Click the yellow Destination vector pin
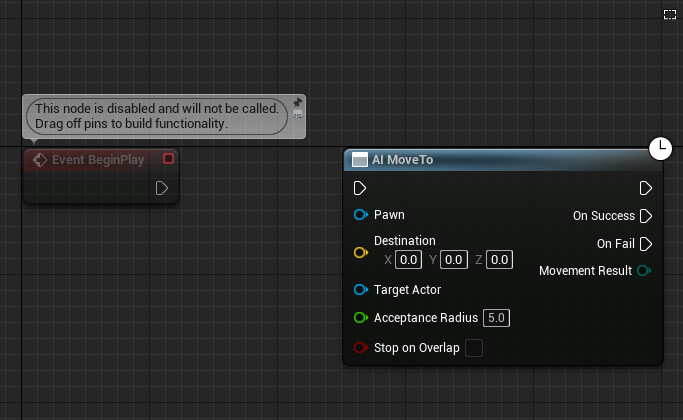The width and height of the screenshot is (683, 420). [x=361, y=252]
